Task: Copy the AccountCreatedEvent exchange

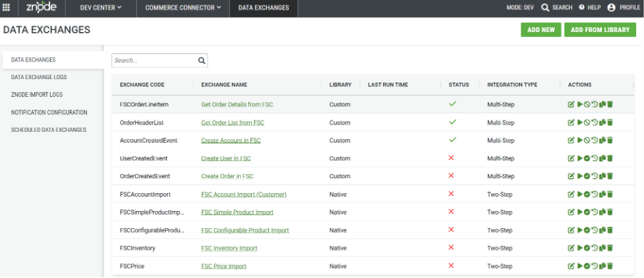Action: 603,140
